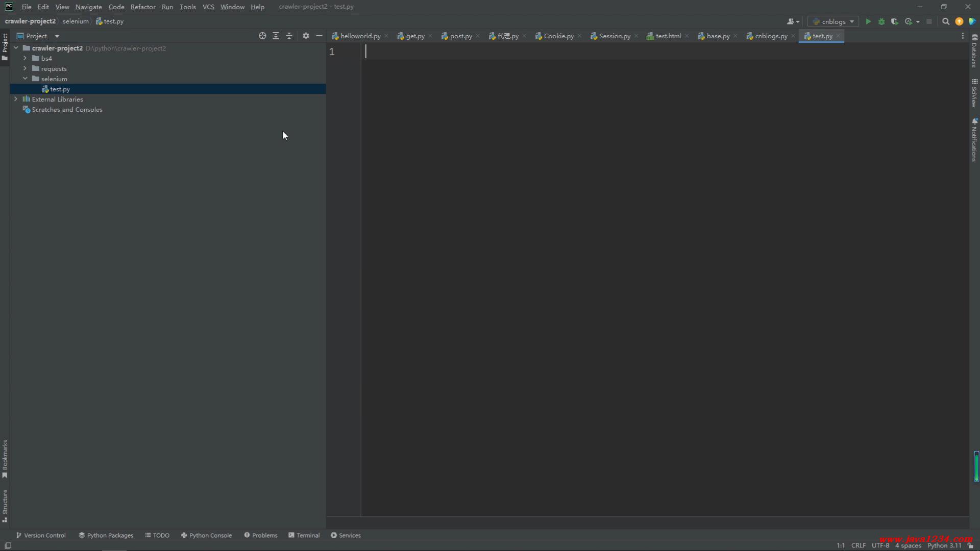Open the Python Console
The height and width of the screenshot is (551, 980).
[206, 535]
